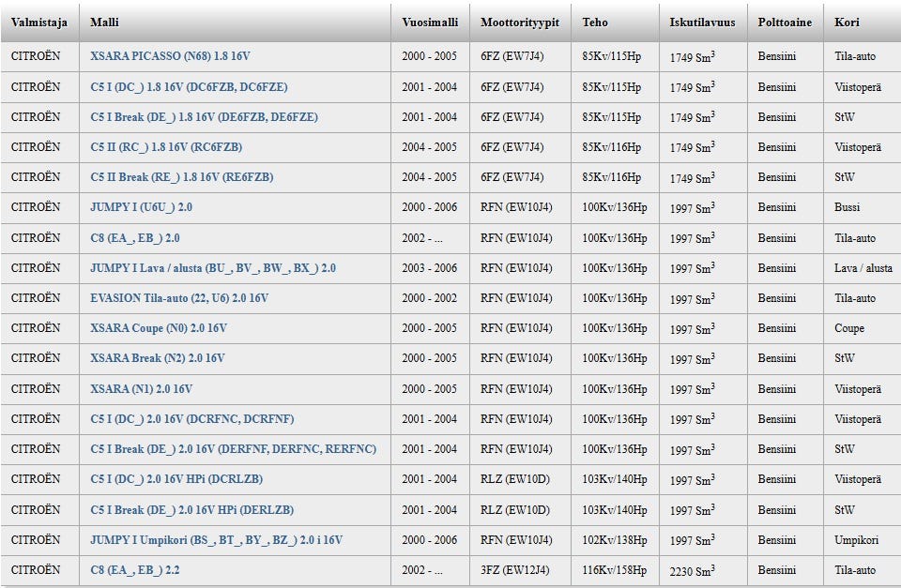Viewport: 901px width, 588px height.
Task: Select Lava / alusta body type cell
Action: point(863,268)
